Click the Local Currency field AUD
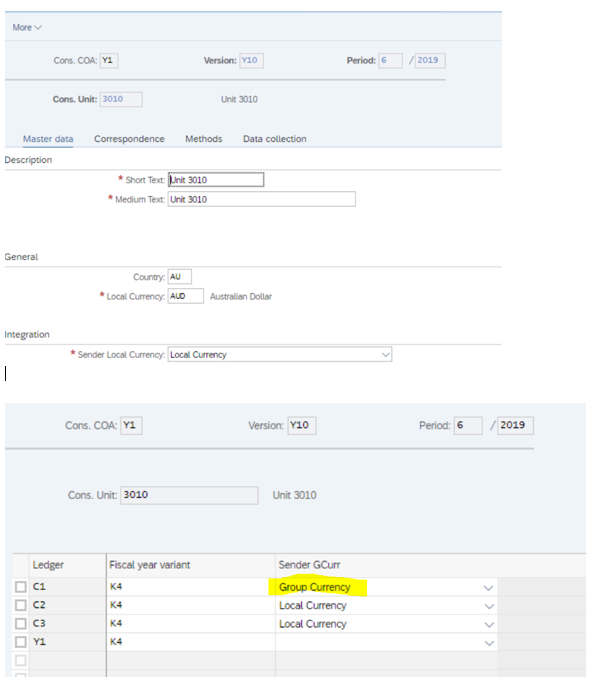Screen dimensions: 606x690 point(186,296)
